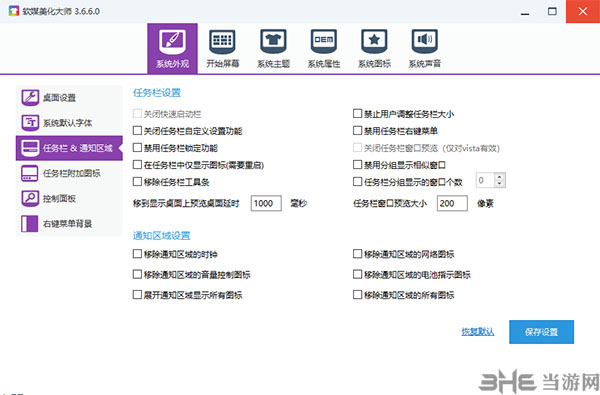
Task: Select 控制面板 in the sidebar
Action: tap(69, 198)
